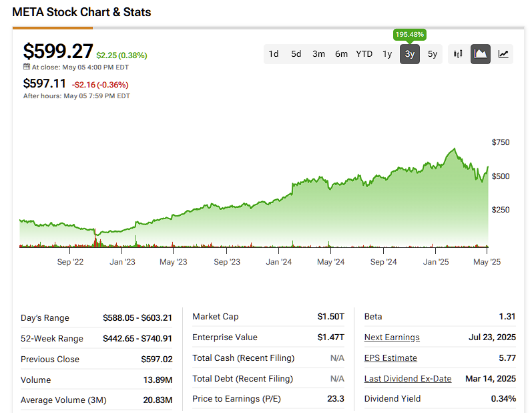Click the May '24 axis label
Image resolution: width=532 pixels, height=413 pixels.
[x=331, y=262]
